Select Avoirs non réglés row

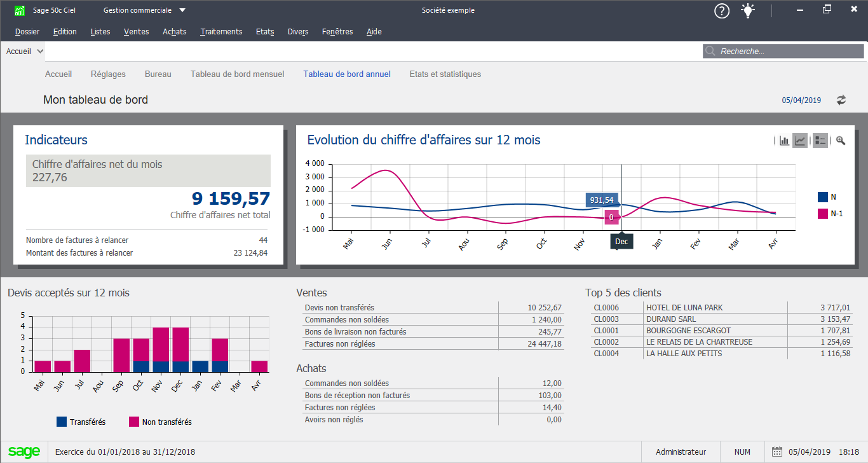433,420
